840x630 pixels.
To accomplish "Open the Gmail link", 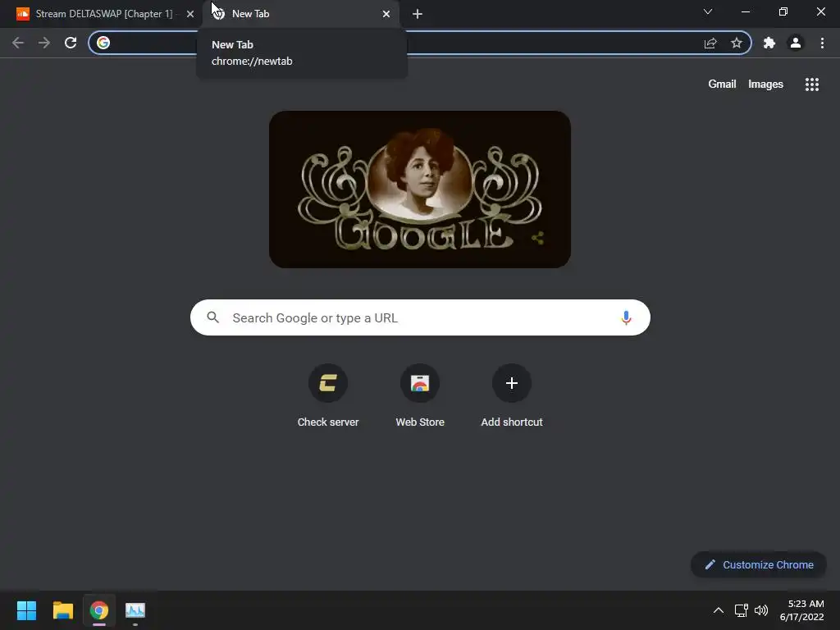I will click(x=722, y=84).
